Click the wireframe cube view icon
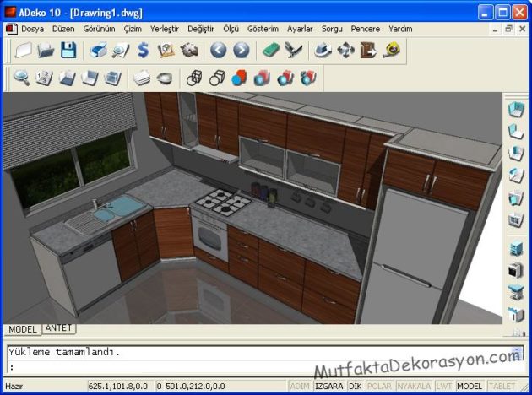This screenshot has width=532, height=395. pos(194,78)
